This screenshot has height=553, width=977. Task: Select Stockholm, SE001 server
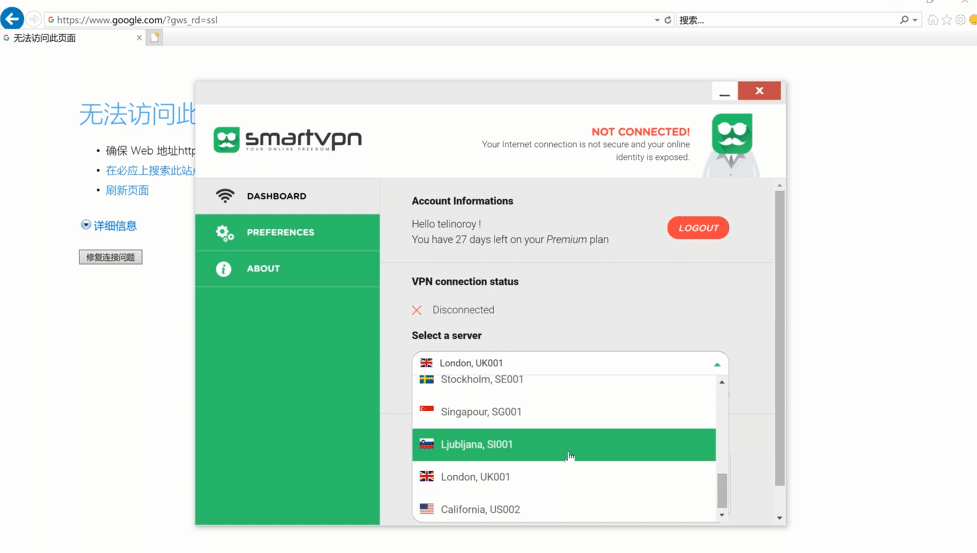tap(482, 380)
